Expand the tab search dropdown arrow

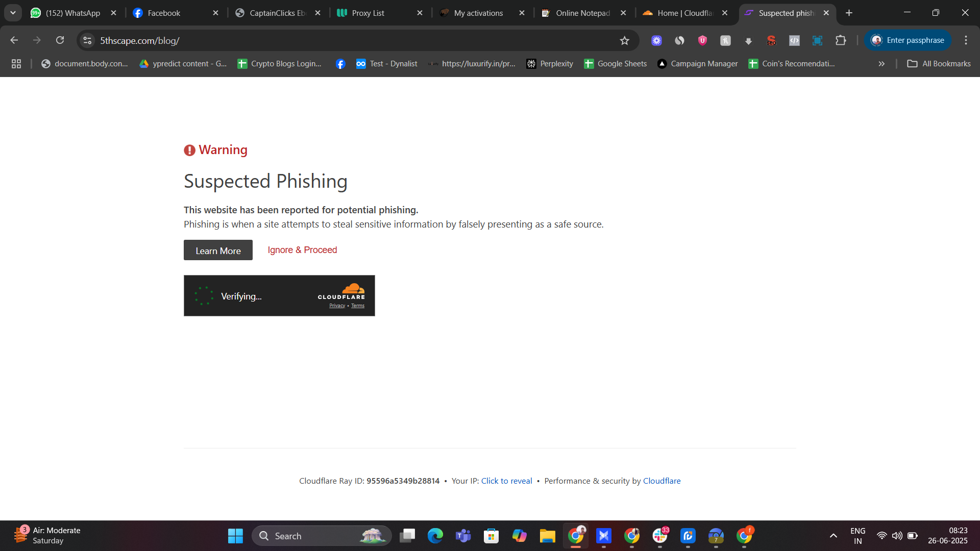pos(13,13)
